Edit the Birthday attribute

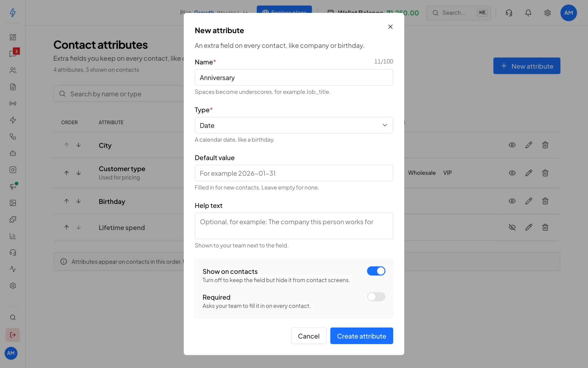pos(529,201)
